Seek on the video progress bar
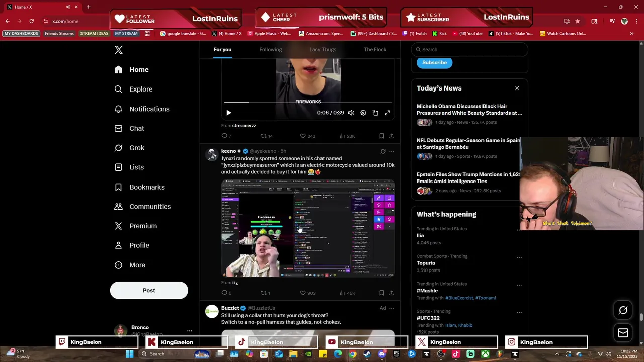 coord(308,103)
